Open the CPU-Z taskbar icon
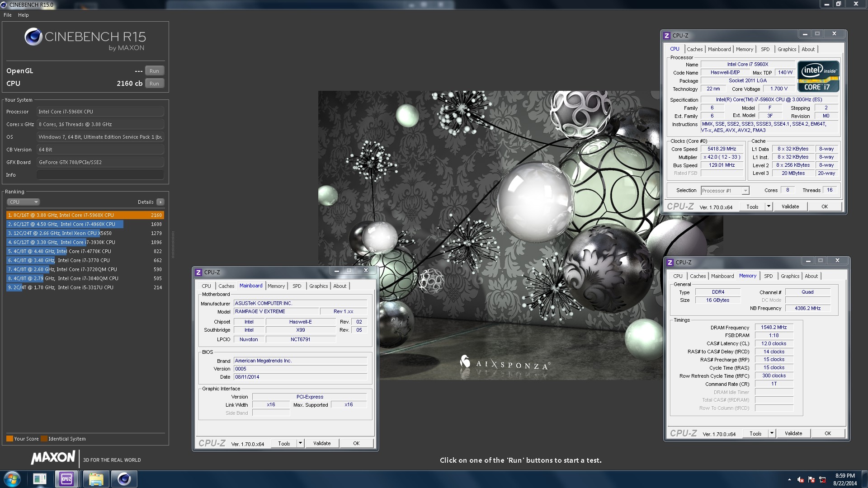 (66, 479)
